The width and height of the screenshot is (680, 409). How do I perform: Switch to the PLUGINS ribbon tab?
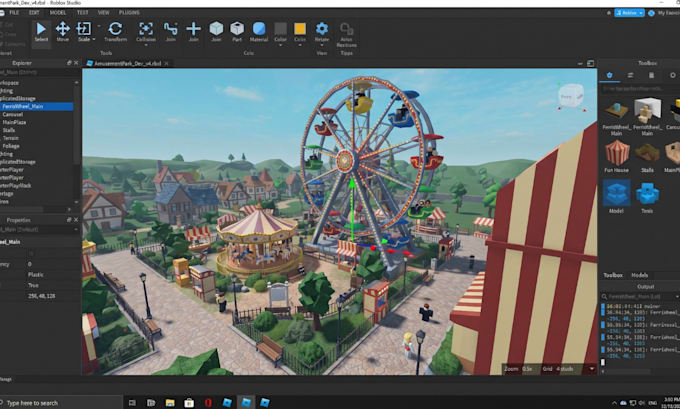click(x=129, y=13)
